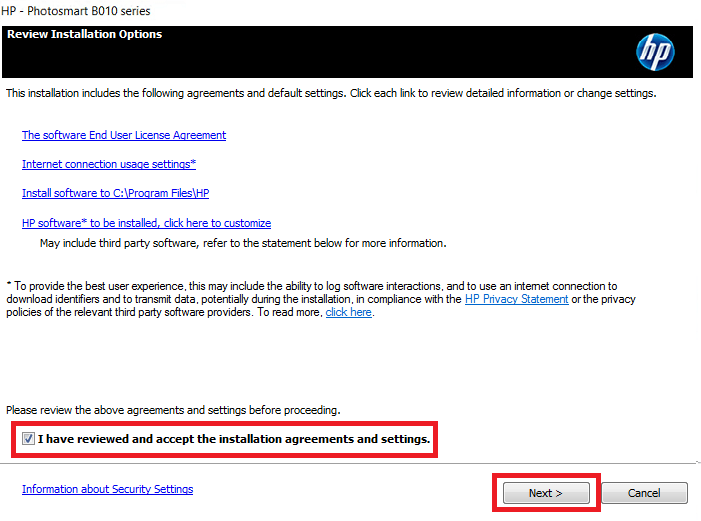Select the 'Review Installation Options' heading text

pyautogui.click(x=84, y=34)
